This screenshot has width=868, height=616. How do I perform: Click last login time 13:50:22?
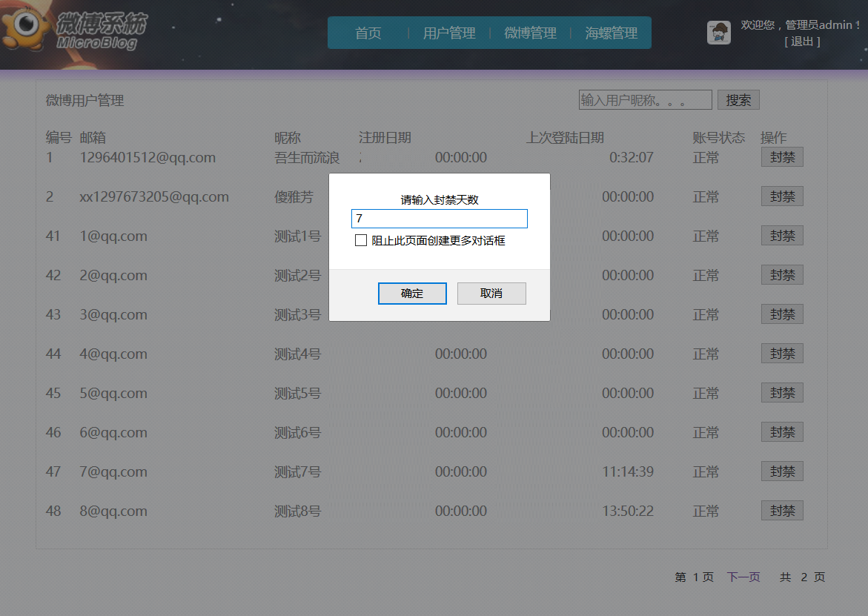[x=628, y=511]
